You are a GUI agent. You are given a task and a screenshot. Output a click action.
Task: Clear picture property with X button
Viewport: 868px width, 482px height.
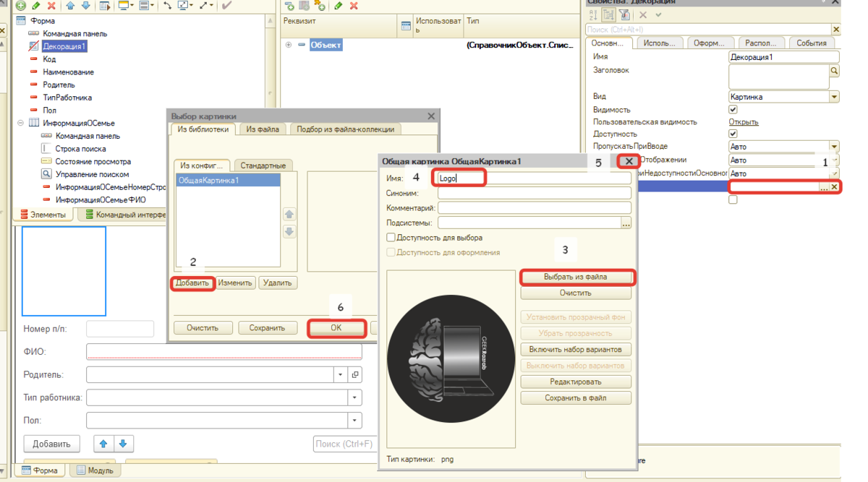(834, 187)
